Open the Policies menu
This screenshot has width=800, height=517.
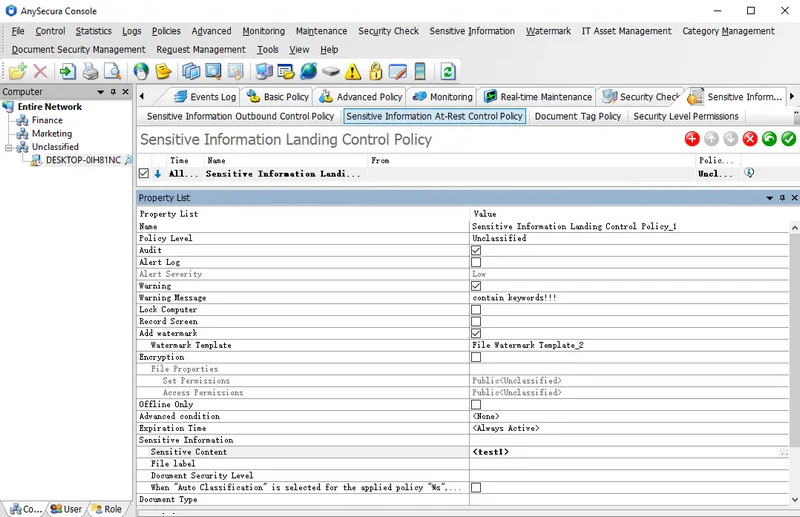coord(166,31)
